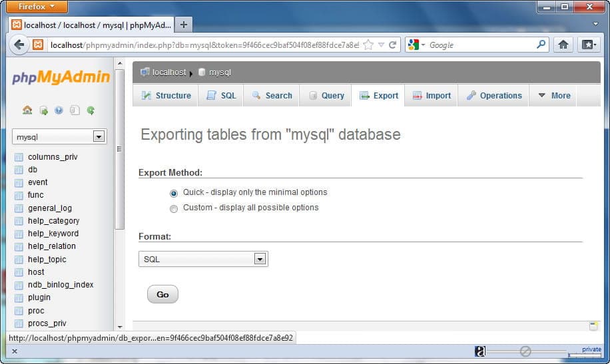Click the Firefox home button
Screen dimensions: 610x364
[x=563, y=45]
